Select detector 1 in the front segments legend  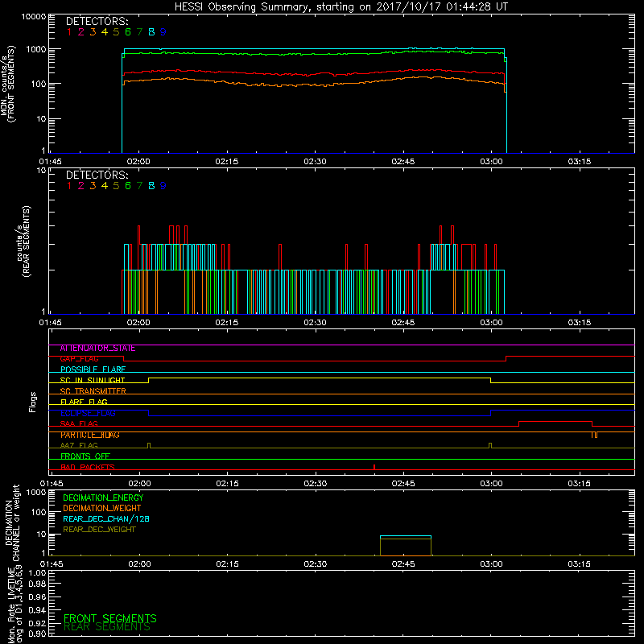coord(69,32)
